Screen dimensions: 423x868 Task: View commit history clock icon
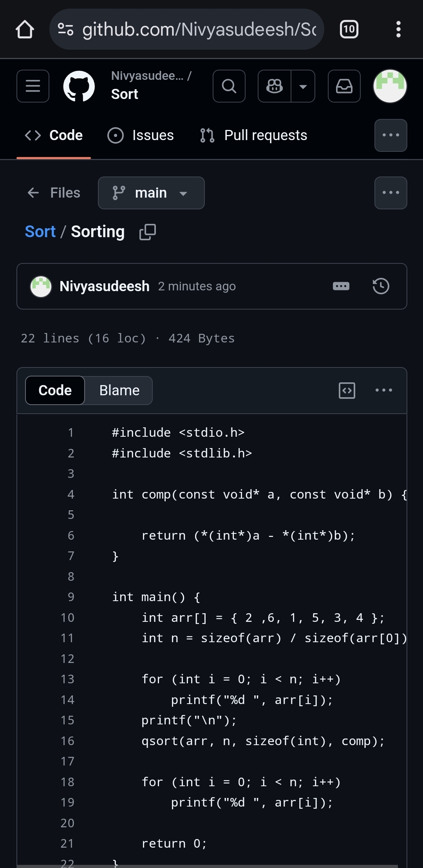(381, 286)
